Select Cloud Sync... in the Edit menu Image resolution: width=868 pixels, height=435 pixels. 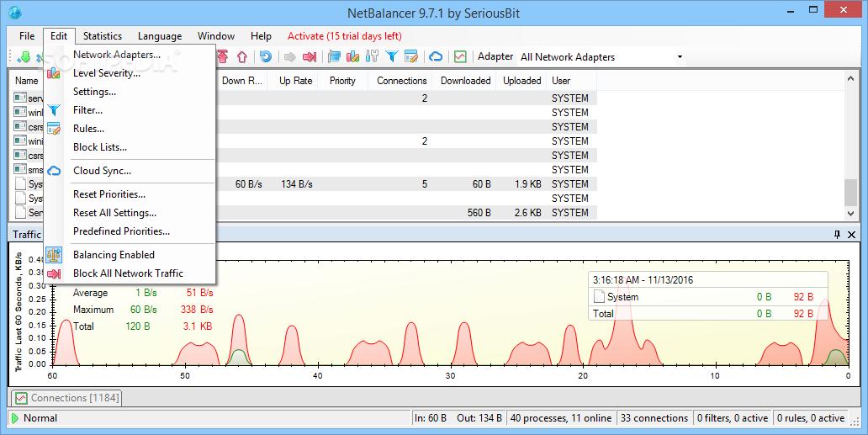pos(103,171)
